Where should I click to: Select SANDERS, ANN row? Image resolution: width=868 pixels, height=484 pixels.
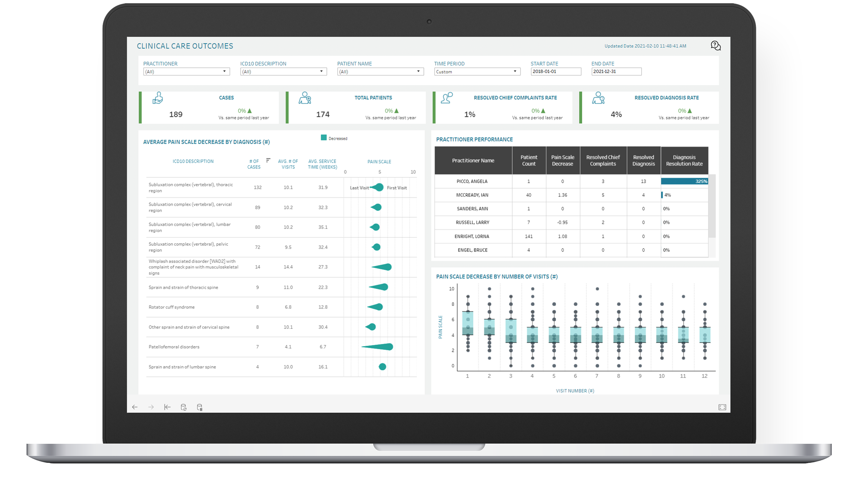click(572, 209)
